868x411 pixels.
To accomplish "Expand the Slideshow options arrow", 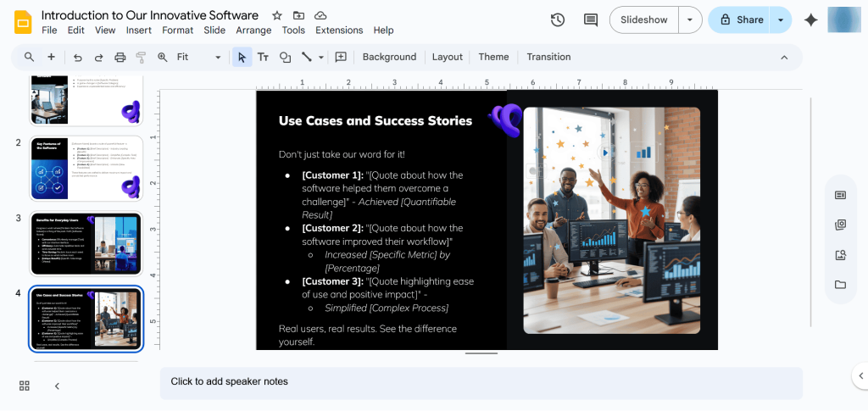I will (x=691, y=20).
